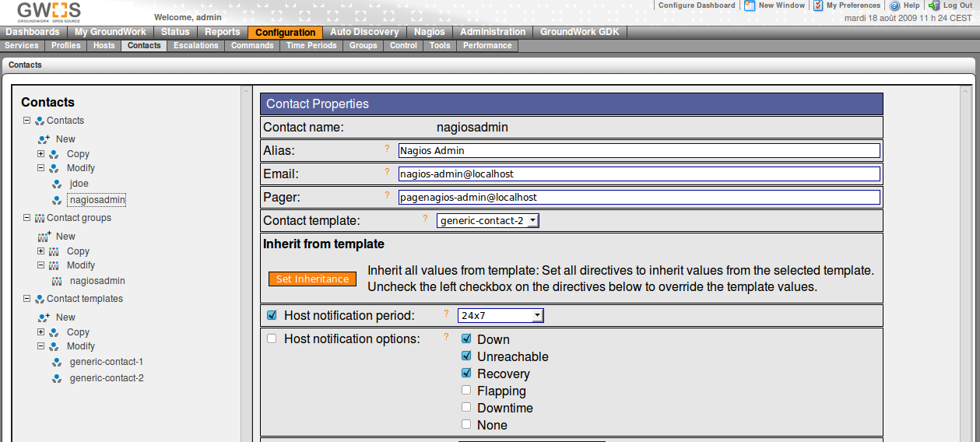Click the New contact group icon

click(44, 237)
